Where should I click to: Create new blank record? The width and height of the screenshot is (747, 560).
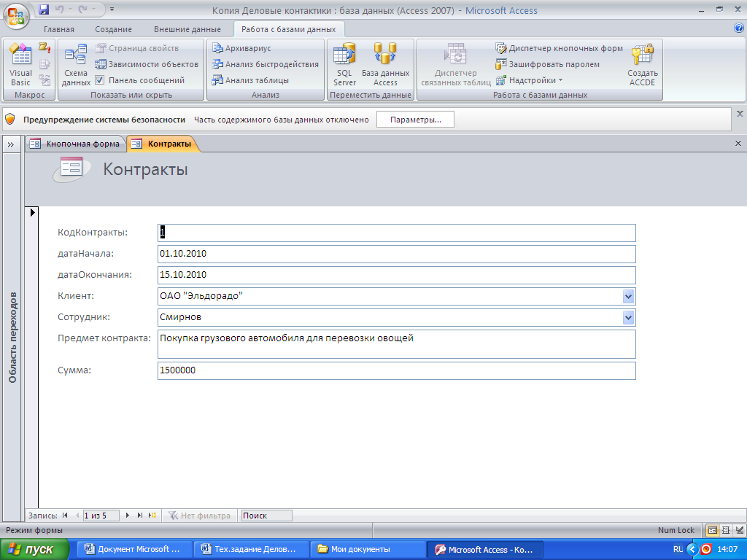152,516
